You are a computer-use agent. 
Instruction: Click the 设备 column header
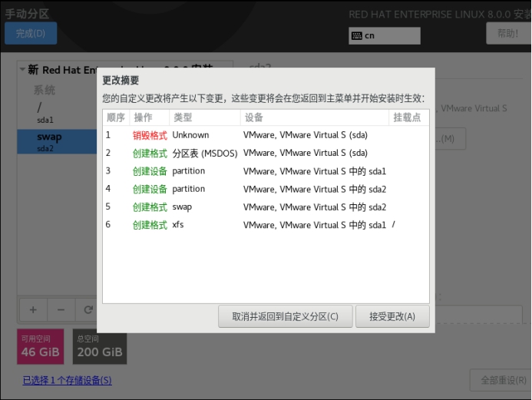315,117
